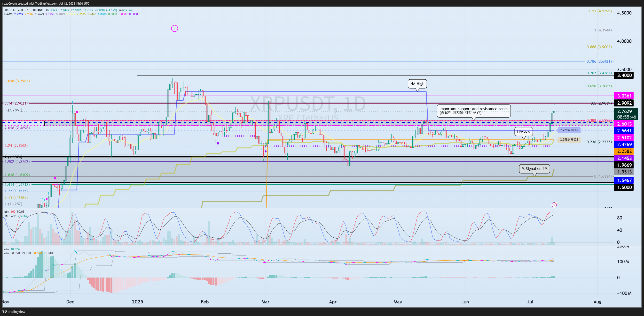The image size is (644, 316).
Task: Click the Fib label 0 (1.6134)
Action: pyautogui.click(x=603, y=176)
